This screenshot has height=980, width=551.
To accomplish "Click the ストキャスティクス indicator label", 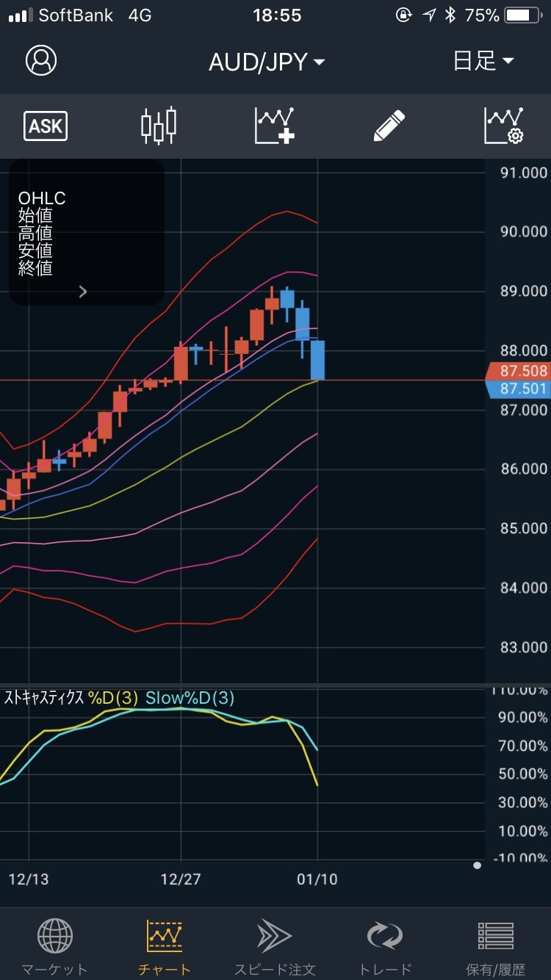I will click(44, 698).
